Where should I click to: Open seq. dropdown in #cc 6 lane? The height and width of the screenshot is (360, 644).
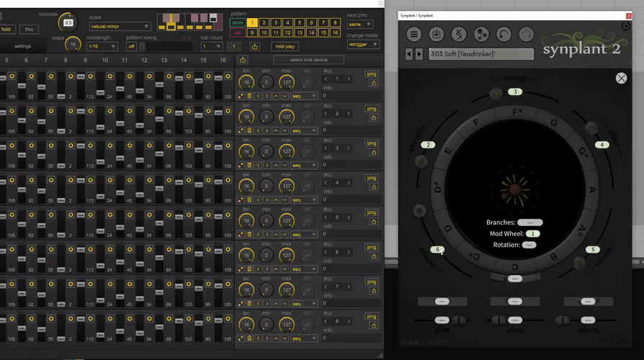tap(304, 269)
